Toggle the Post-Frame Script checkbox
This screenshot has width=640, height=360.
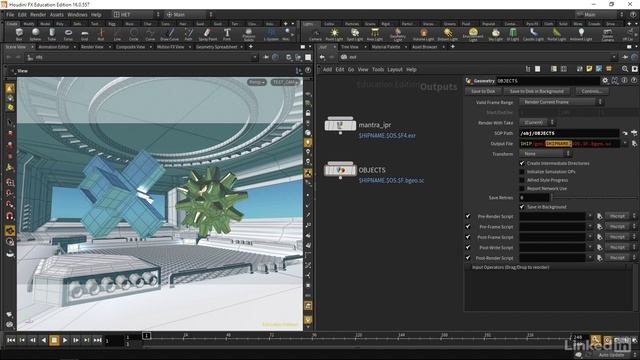point(468,237)
